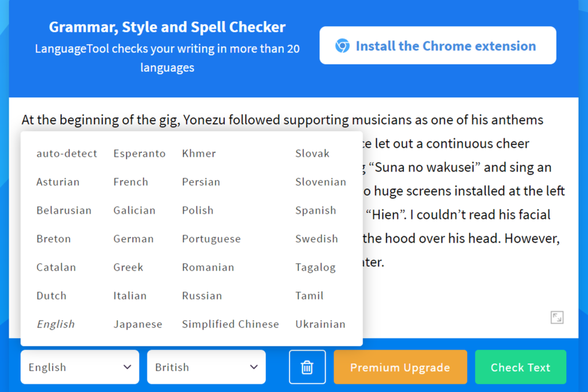Click the trash icon to clear text

pyautogui.click(x=307, y=367)
